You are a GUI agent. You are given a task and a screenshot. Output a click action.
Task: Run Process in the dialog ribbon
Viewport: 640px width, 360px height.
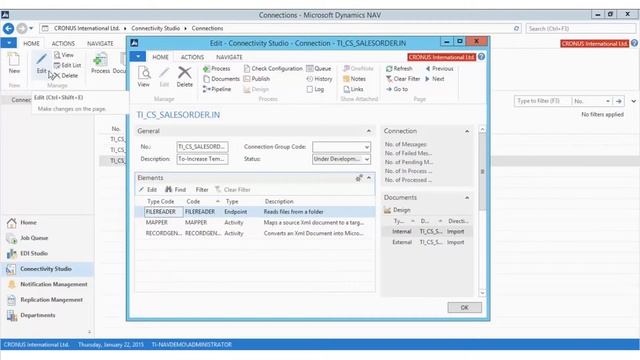217,69
